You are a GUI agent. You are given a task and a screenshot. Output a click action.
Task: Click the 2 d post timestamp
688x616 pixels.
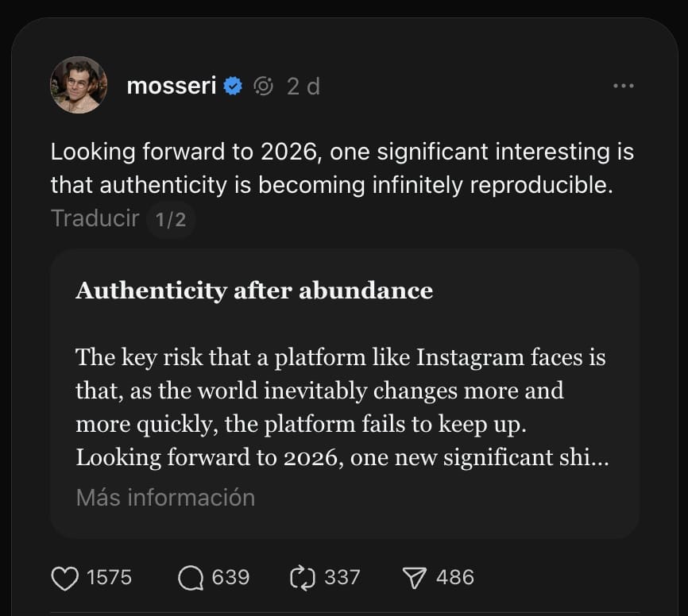click(303, 86)
